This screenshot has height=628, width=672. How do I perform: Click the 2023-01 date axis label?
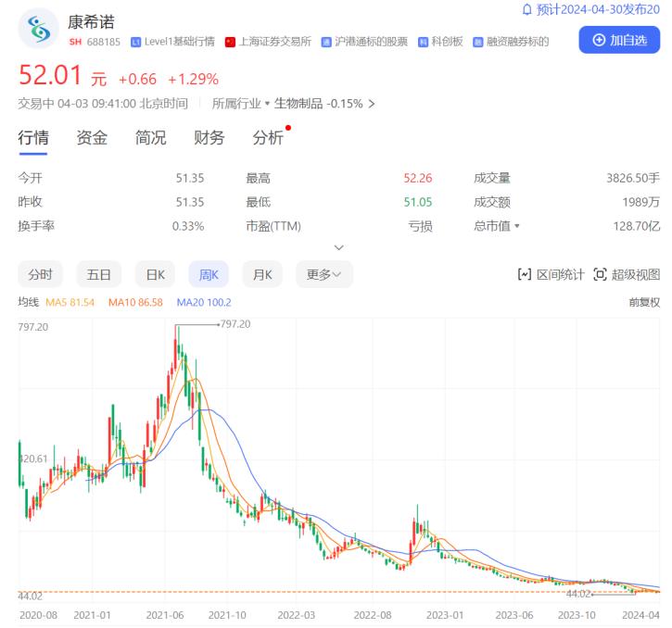coord(445,615)
